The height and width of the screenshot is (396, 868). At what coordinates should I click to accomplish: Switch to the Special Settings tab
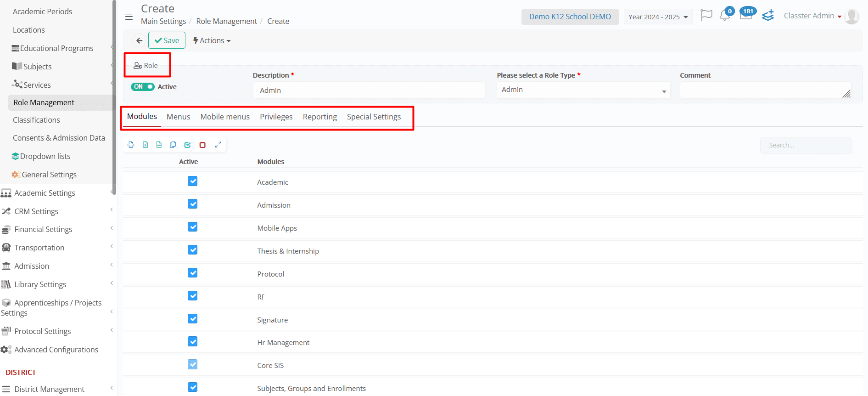coord(374,117)
